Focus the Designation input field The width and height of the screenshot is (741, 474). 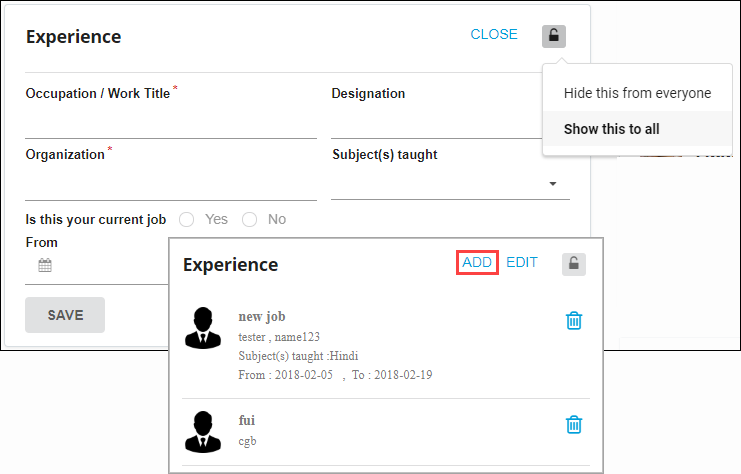coord(436,124)
